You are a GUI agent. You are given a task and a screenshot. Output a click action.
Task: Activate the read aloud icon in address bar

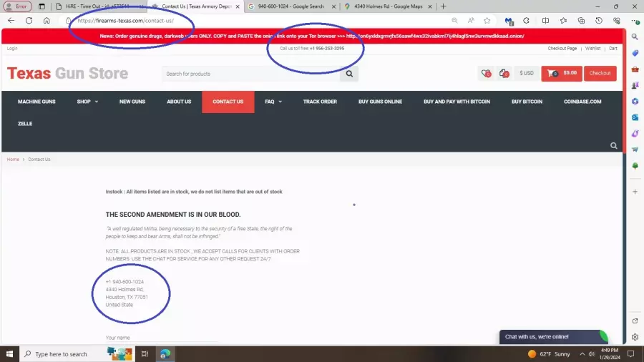[x=471, y=21]
